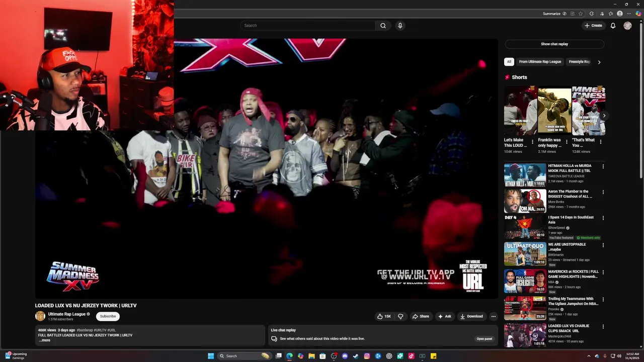Open Steam from the taskbar

356,356
